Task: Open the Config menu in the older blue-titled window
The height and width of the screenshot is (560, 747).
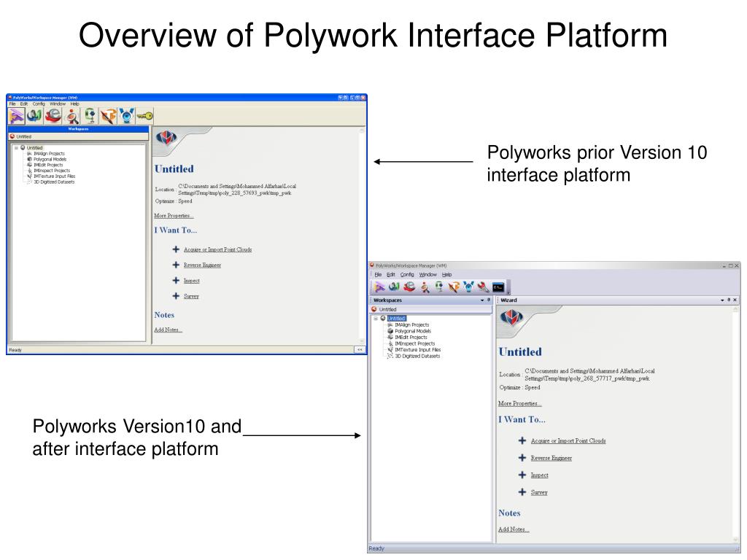Action: point(39,104)
